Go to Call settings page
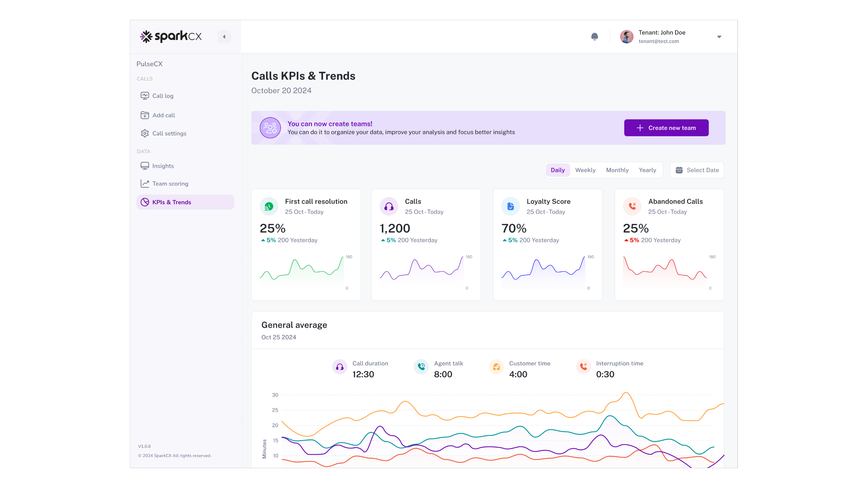 [x=185, y=133]
